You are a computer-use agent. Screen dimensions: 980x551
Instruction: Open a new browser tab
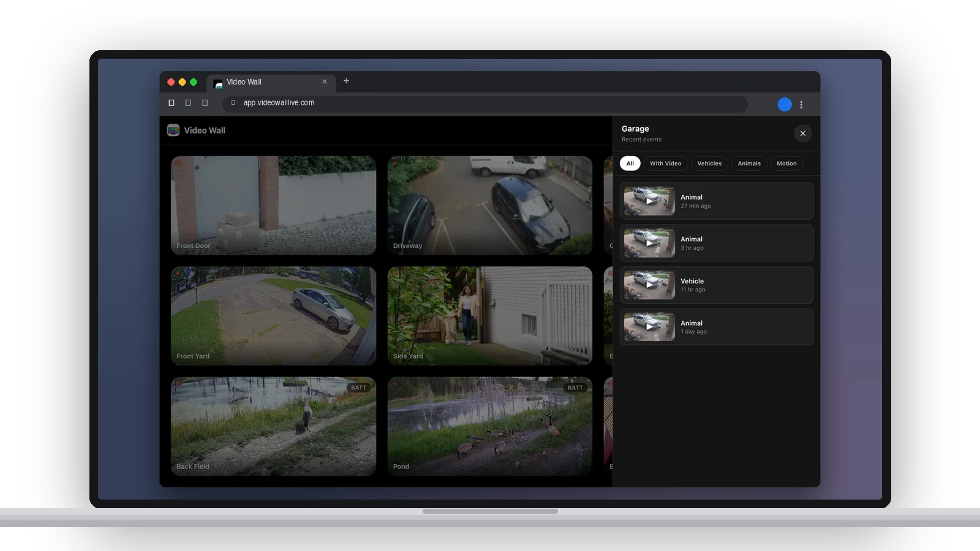[x=346, y=81]
